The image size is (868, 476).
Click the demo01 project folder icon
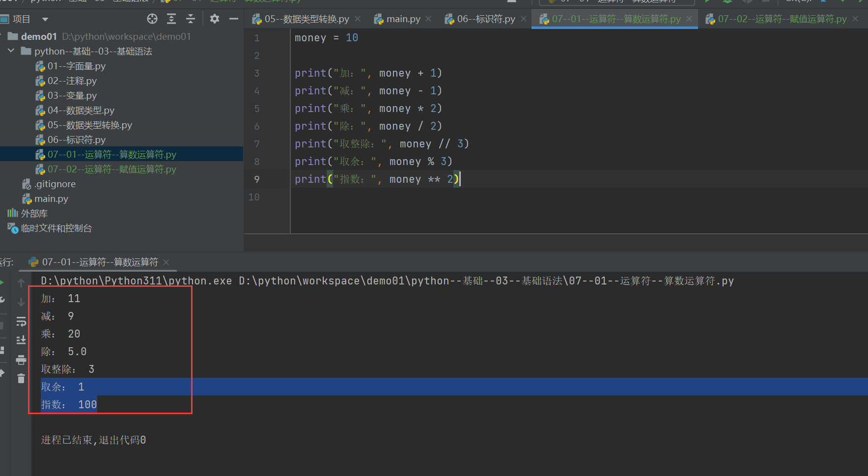pos(13,36)
